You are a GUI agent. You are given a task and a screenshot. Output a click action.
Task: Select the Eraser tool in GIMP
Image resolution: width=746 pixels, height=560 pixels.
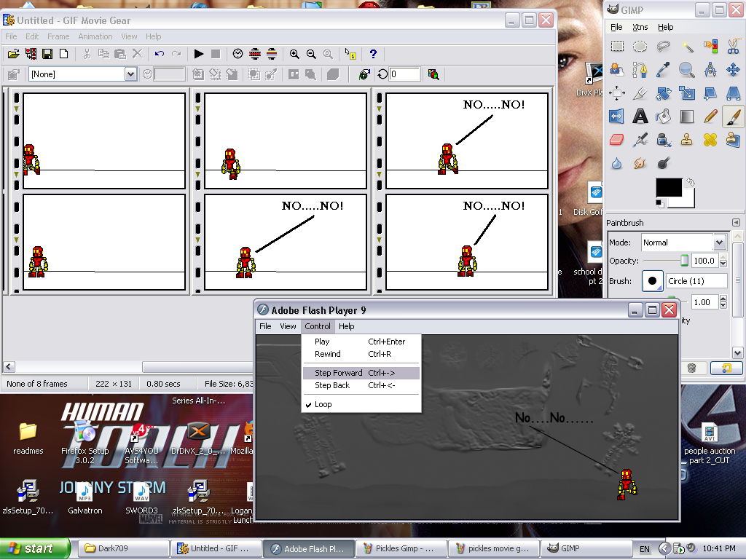616,139
